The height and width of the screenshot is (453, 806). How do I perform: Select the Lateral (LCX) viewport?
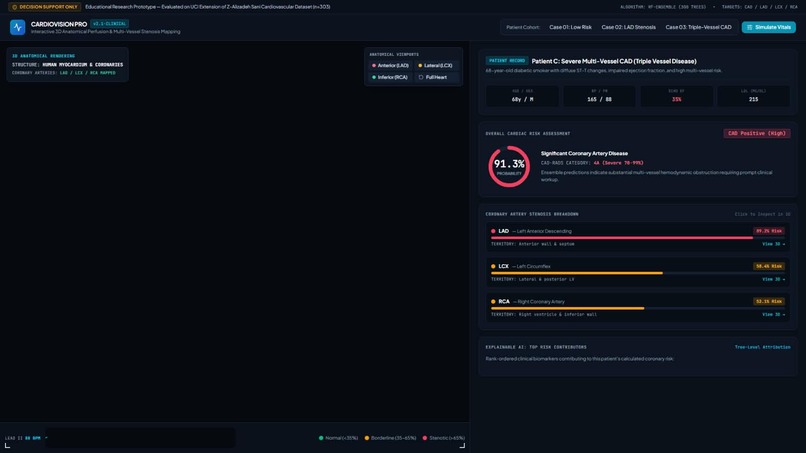[436, 65]
